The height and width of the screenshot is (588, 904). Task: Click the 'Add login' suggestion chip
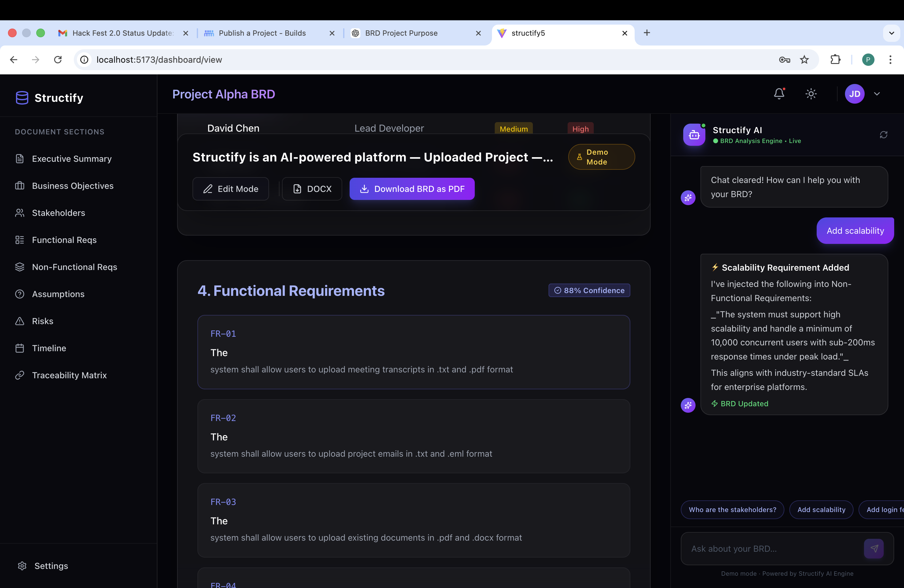click(881, 509)
